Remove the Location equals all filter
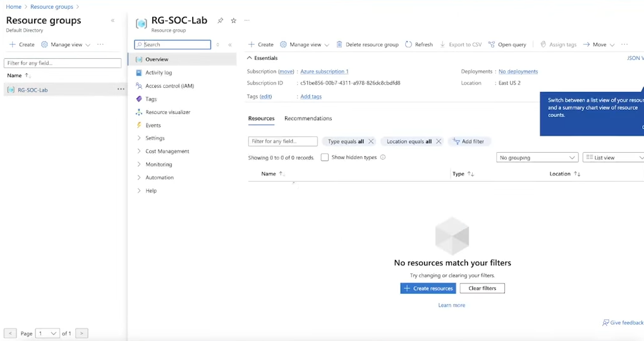Screen dimensions: 644x341 [x=439, y=141]
